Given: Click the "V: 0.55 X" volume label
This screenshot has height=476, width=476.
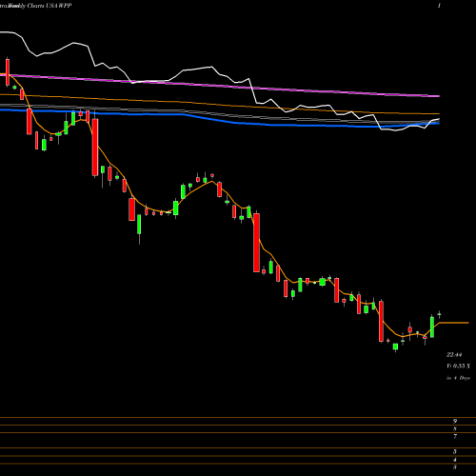Looking at the screenshot, I should (x=458, y=366).
